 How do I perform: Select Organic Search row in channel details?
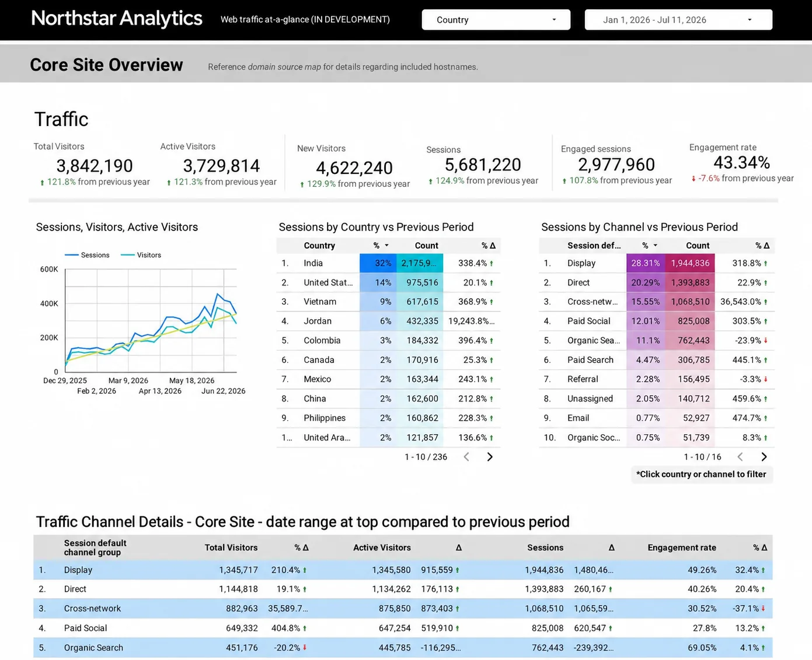(x=403, y=648)
